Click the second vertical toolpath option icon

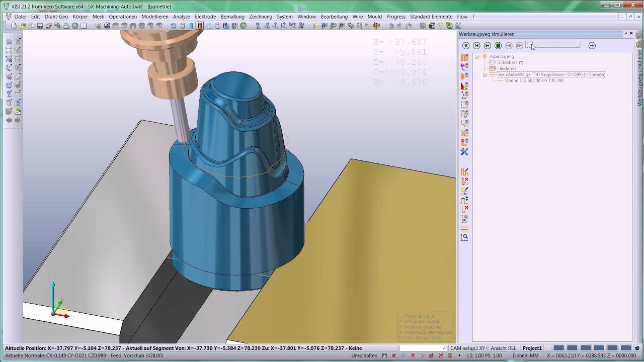click(x=464, y=67)
